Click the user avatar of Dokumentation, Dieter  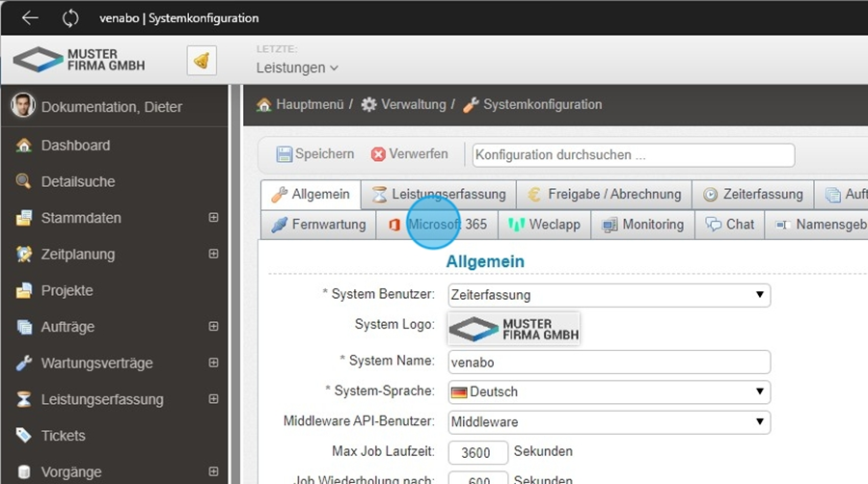[x=23, y=106]
